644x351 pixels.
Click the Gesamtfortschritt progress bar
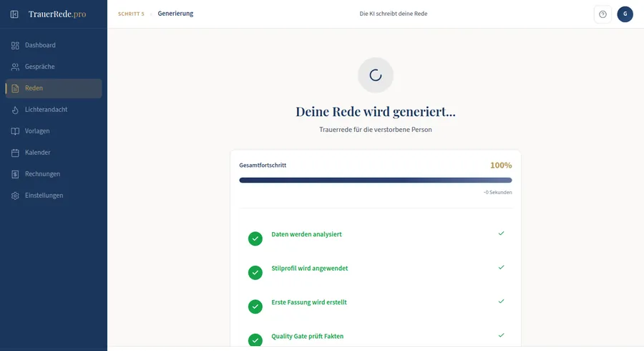click(x=376, y=180)
